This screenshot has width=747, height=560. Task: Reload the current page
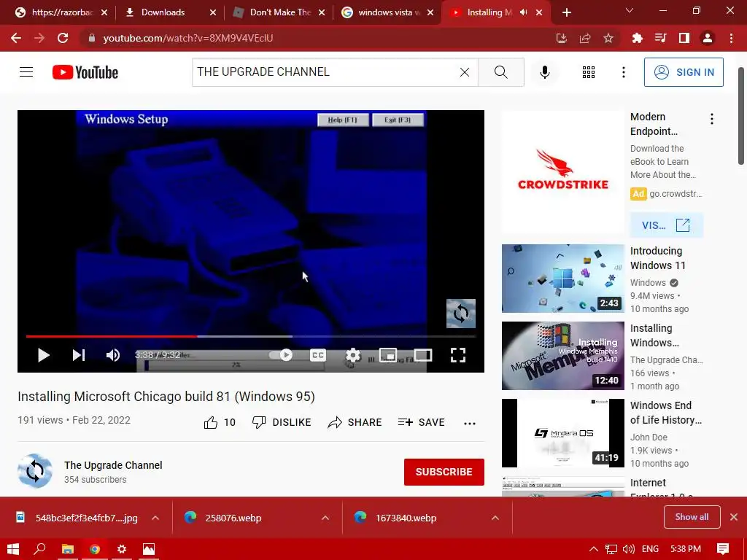click(x=63, y=38)
